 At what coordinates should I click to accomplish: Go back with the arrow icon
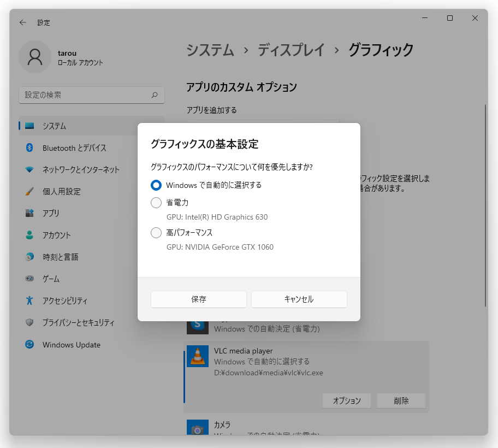pyautogui.click(x=23, y=22)
